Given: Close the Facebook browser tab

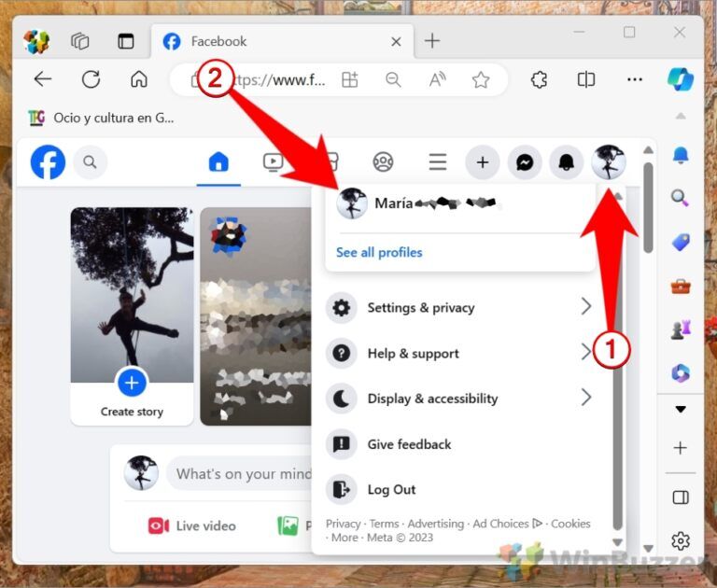Looking at the screenshot, I should coord(396,42).
